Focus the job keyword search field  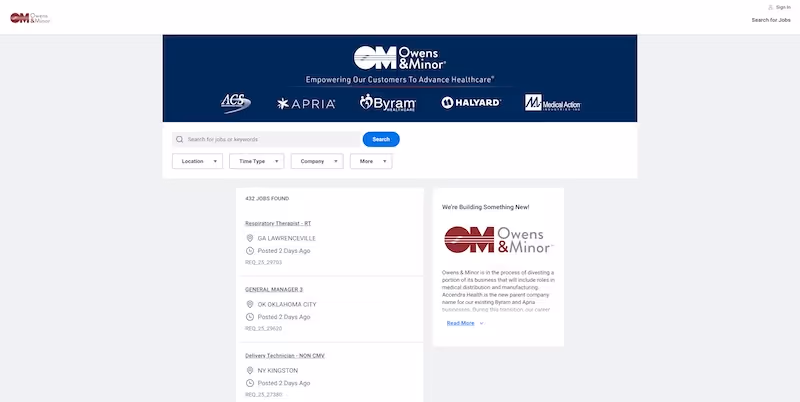pos(266,139)
